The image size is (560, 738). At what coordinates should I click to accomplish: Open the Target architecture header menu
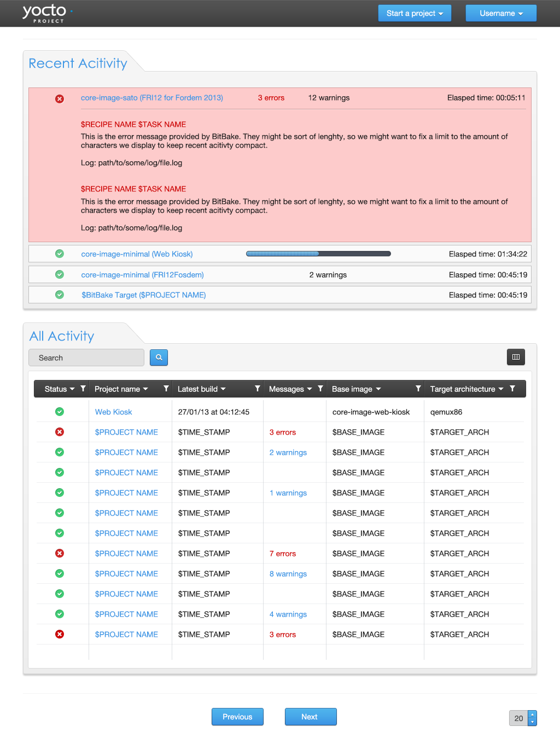466,389
